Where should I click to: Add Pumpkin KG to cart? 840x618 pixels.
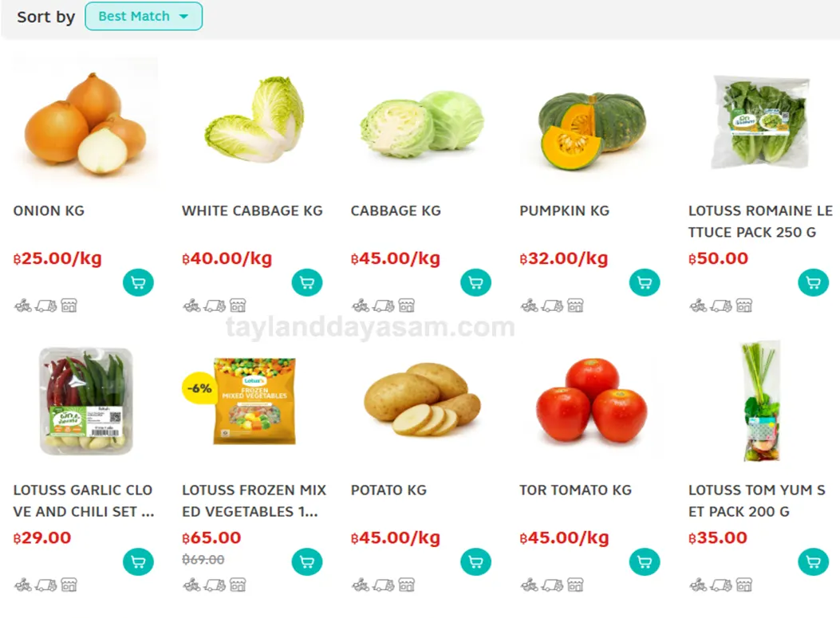(645, 282)
